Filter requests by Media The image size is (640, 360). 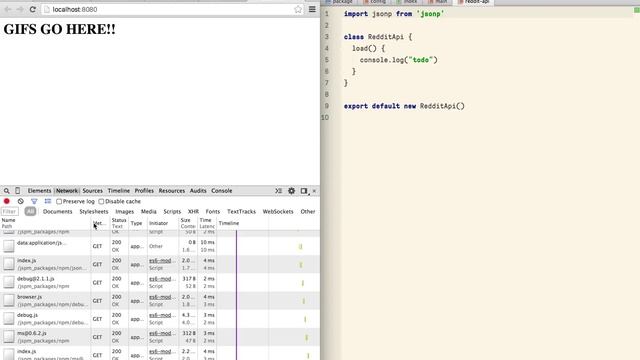pyautogui.click(x=149, y=211)
